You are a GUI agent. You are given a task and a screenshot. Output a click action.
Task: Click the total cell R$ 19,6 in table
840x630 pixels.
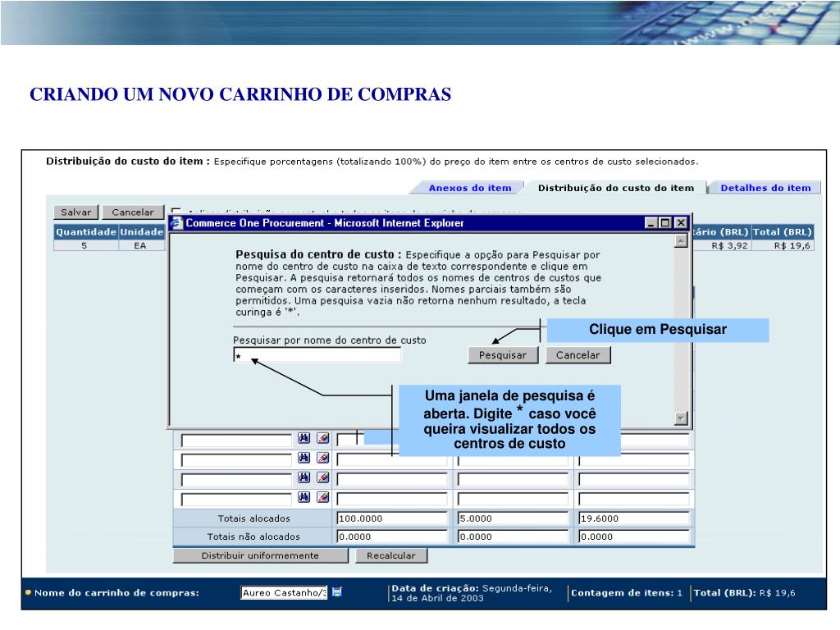783,245
